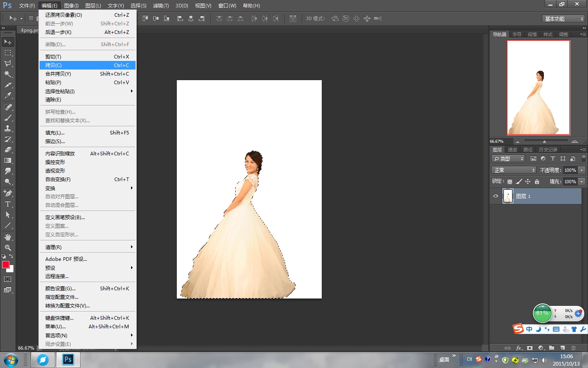Switch to the 通道 tab
The height and width of the screenshot is (368, 588).
tap(512, 150)
